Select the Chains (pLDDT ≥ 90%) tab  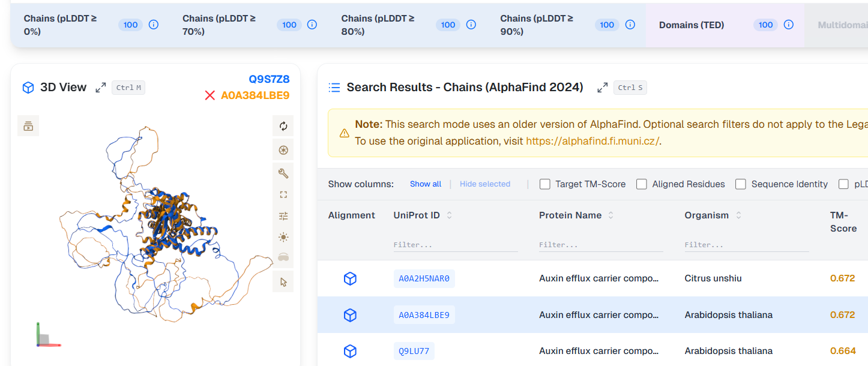(x=567, y=25)
